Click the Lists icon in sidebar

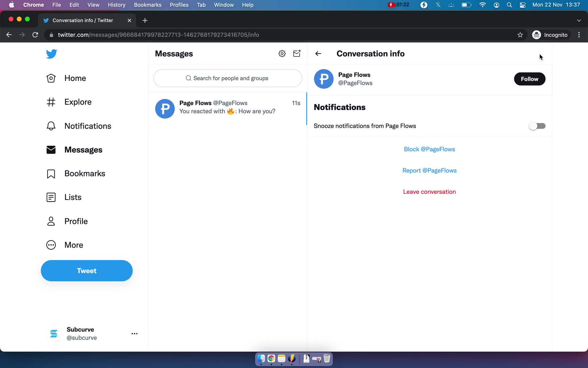tap(51, 197)
